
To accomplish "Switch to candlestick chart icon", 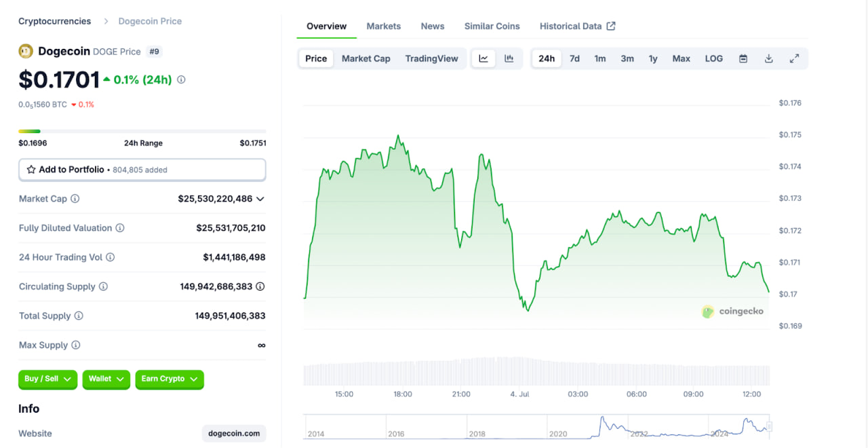I will [509, 58].
